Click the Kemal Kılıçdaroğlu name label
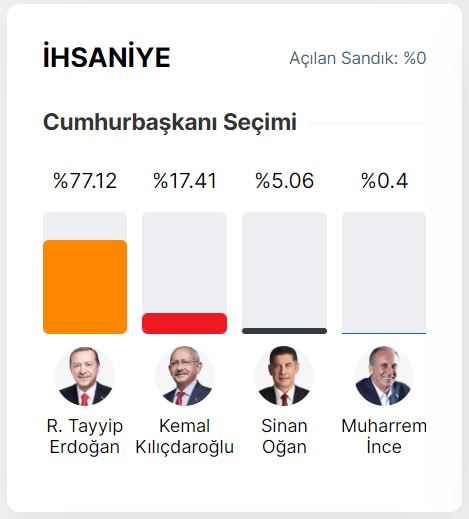Image resolution: width=469 pixels, height=519 pixels. (x=185, y=436)
